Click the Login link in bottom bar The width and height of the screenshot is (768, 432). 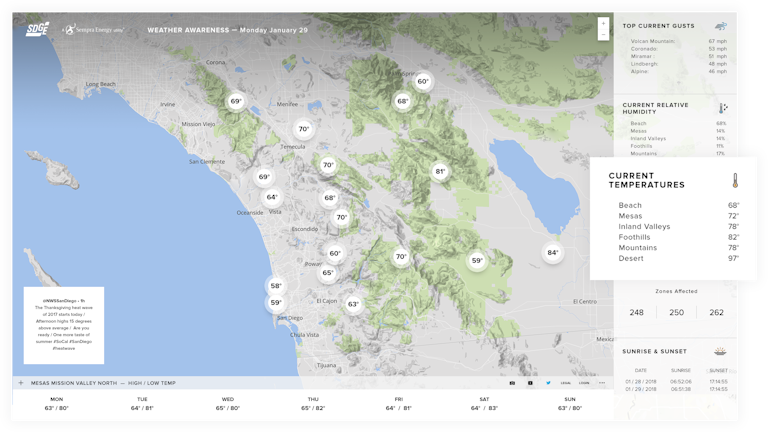tap(584, 382)
